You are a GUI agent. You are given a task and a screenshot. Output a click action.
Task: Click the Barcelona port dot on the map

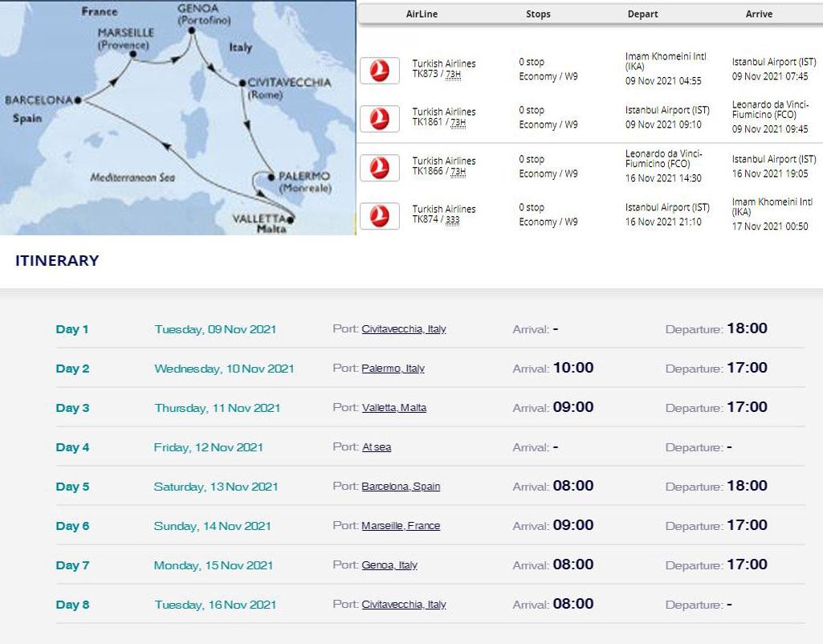[78, 101]
